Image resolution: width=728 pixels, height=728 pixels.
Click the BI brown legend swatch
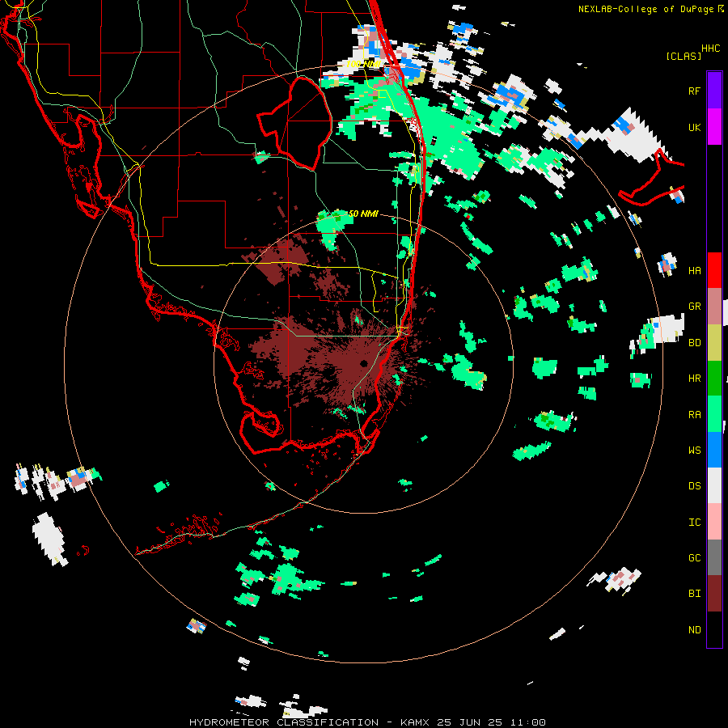pyautogui.click(x=714, y=594)
